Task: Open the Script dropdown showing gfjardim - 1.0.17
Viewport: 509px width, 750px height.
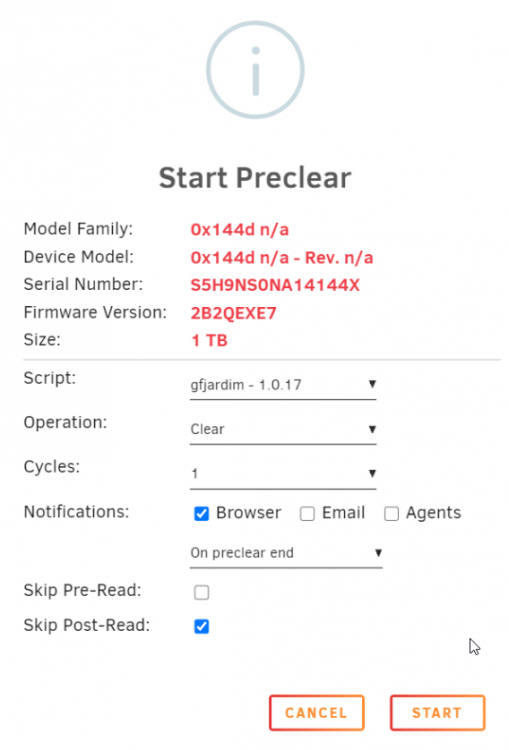Action: pos(283,385)
